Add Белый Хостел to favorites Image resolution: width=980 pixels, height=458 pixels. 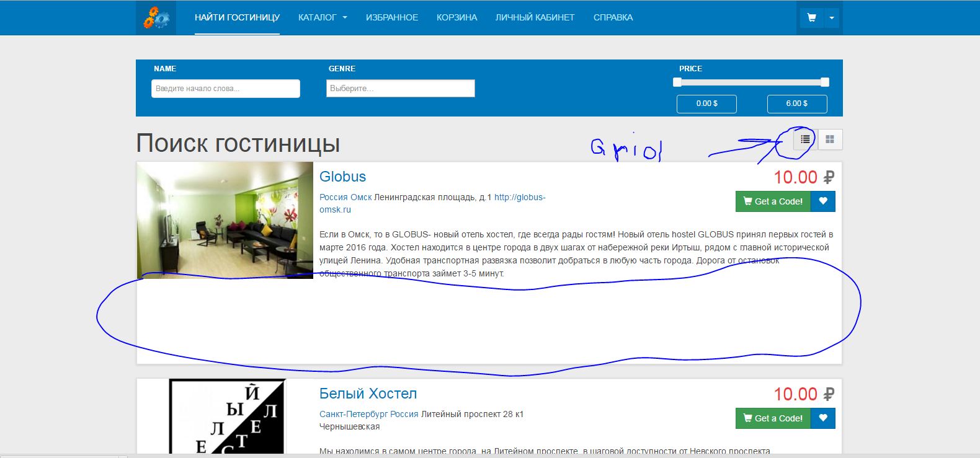[x=823, y=418]
